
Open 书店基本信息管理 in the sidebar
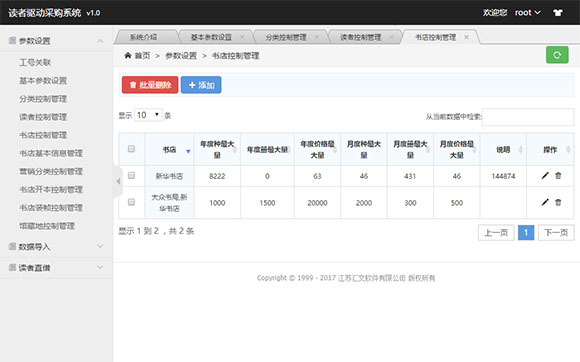point(51,153)
